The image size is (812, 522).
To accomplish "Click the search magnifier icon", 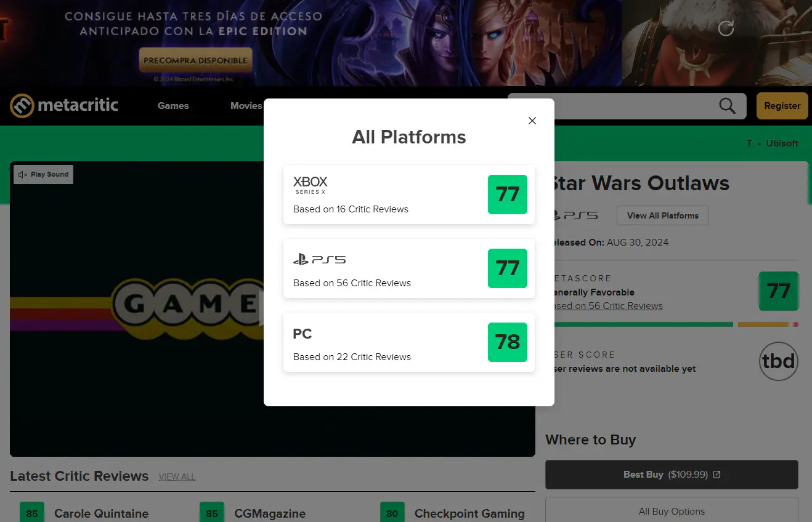I will pyautogui.click(x=728, y=106).
